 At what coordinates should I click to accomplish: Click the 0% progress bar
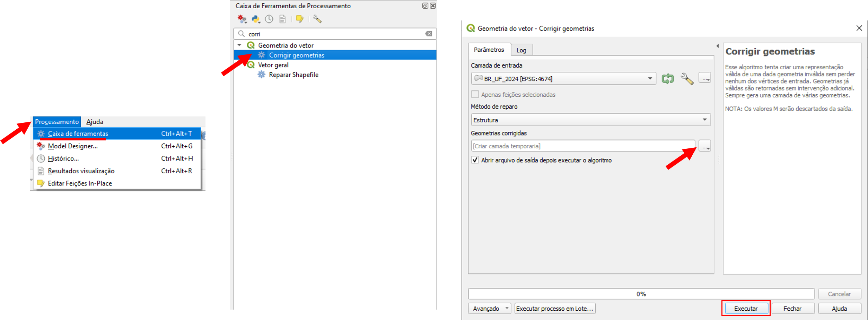(641, 294)
